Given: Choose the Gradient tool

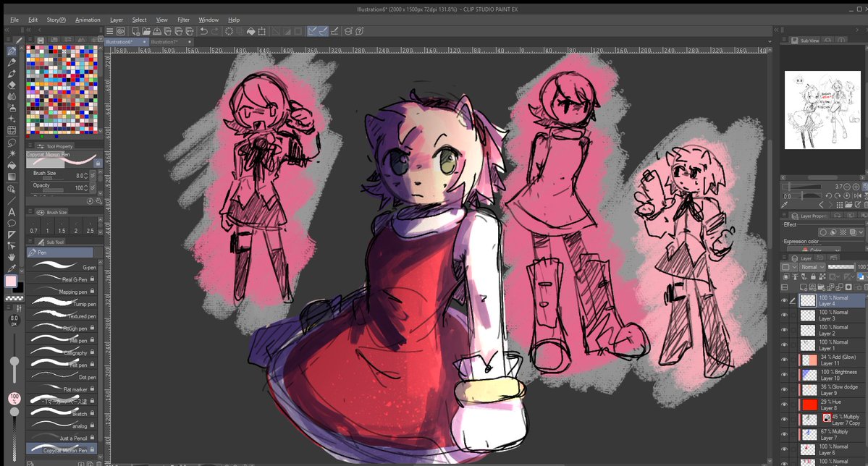Looking at the screenshot, I should click(12, 177).
